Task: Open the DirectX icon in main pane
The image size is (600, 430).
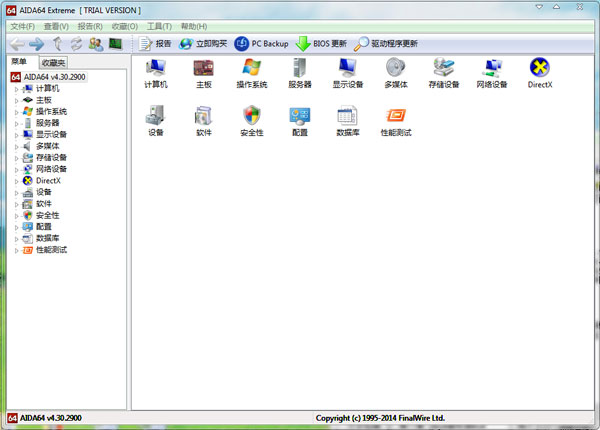Action: tap(540, 73)
